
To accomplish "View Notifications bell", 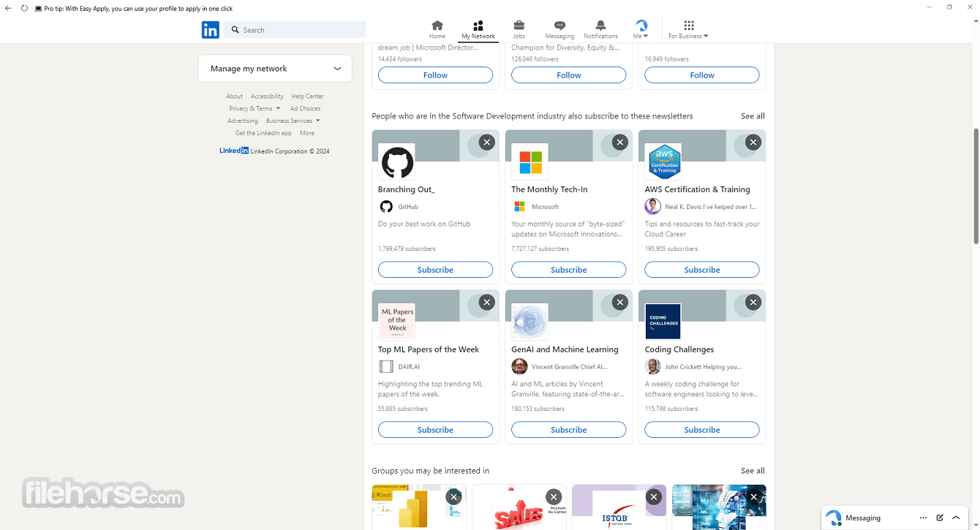I will pos(600,30).
